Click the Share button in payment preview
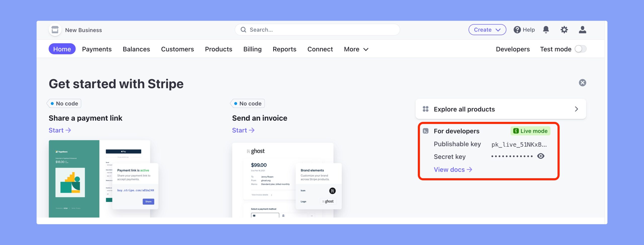Image resolution: width=644 pixels, height=245 pixels. pyautogui.click(x=148, y=201)
